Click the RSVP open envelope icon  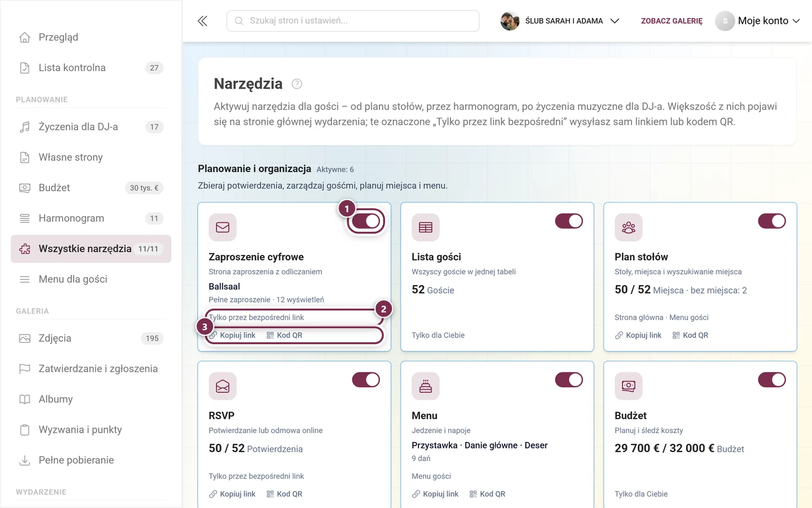tap(223, 386)
